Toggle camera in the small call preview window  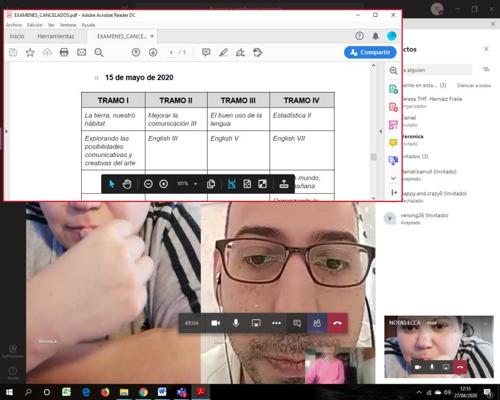pos(418,367)
